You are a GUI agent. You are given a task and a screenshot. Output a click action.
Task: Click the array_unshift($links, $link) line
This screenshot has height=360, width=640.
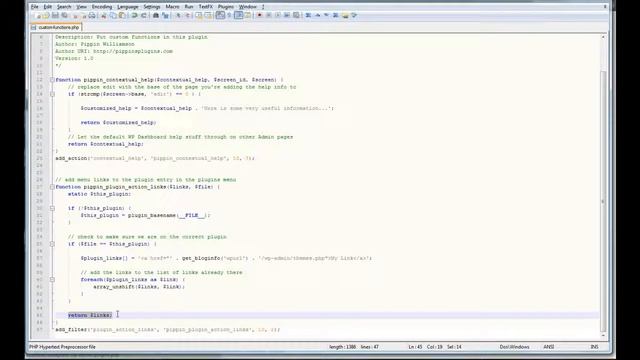click(139, 287)
